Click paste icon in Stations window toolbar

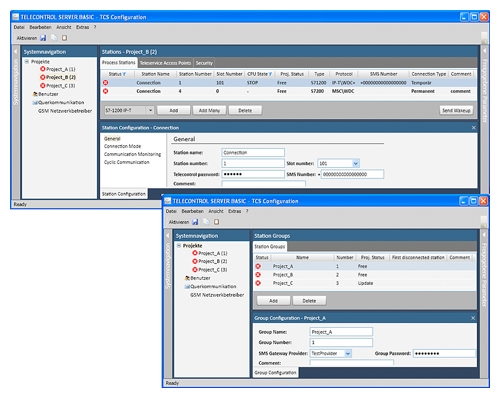(x=64, y=38)
